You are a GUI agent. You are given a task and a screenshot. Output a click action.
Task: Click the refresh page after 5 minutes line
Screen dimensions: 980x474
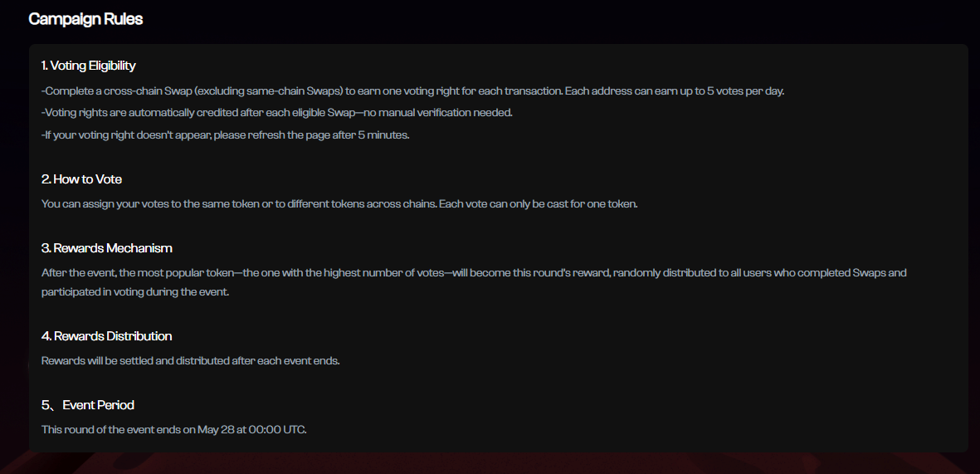click(225, 134)
